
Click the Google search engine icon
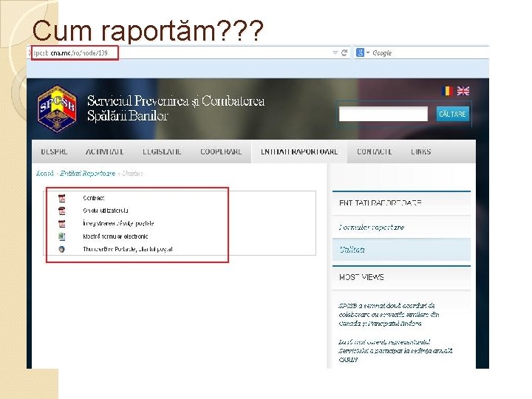pyautogui.click(x=360, y=52)
